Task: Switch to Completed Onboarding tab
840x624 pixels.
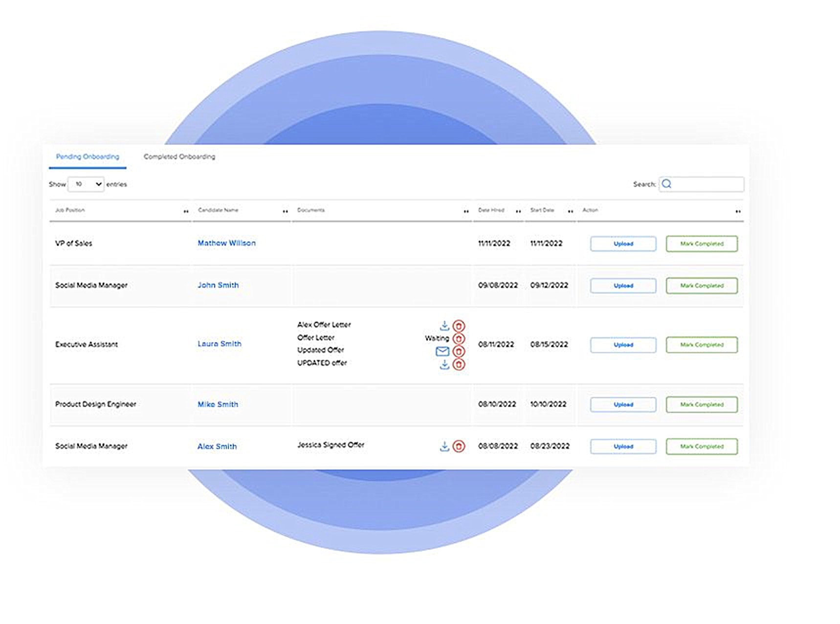Action: coord(179,156)
